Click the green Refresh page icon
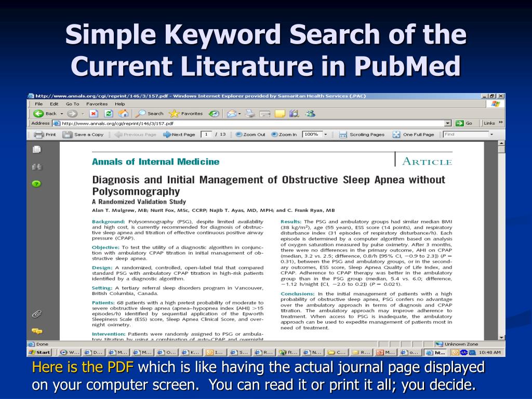This screenshot has height=399, width=532. point(109,114)
